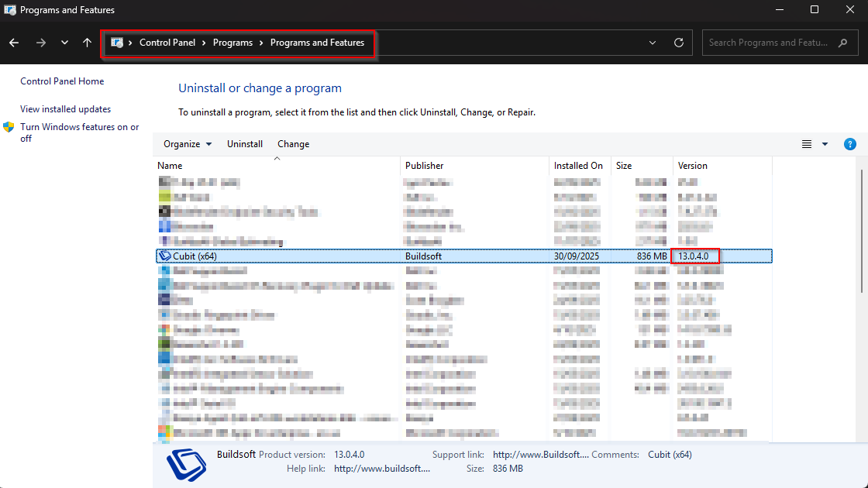Click the search magnifier icon
The image size is (868, 488).
point(843,43)
